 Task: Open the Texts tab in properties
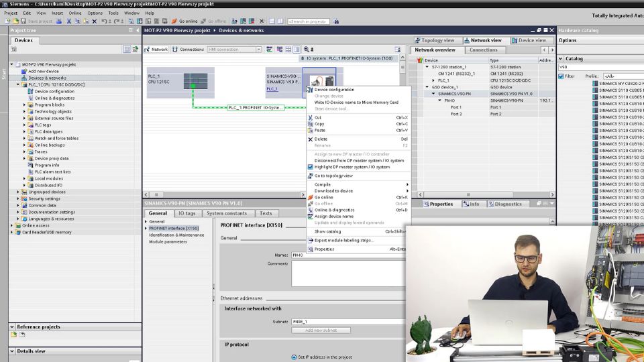point(266,213)
